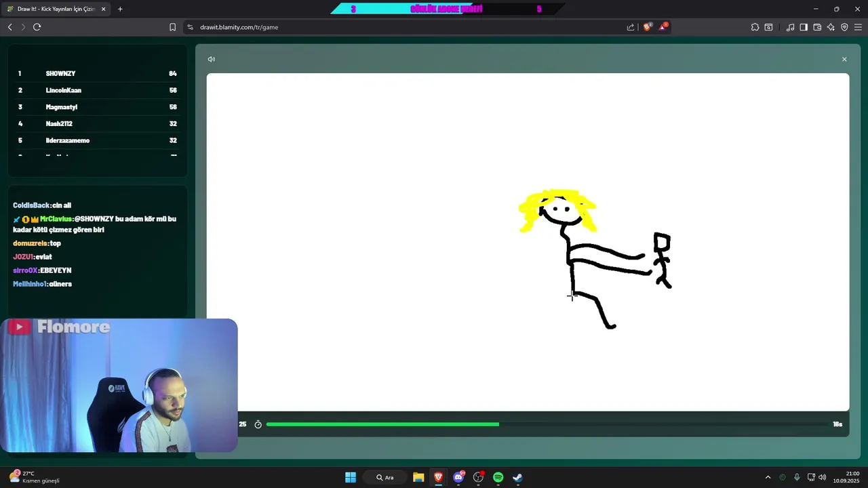Viewport: 868px width, 488px height.
Task: Select liderzazamemo in the leaderboard
Action: (x=68, y=140)
